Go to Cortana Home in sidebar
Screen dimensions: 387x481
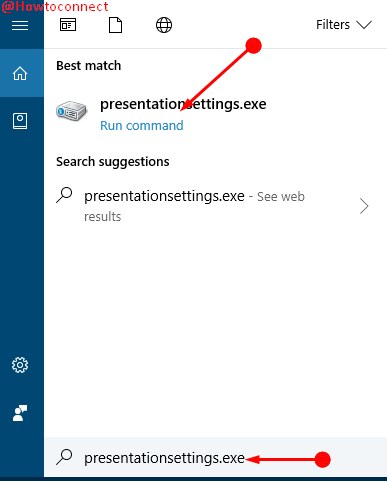(x=22, y=73)
